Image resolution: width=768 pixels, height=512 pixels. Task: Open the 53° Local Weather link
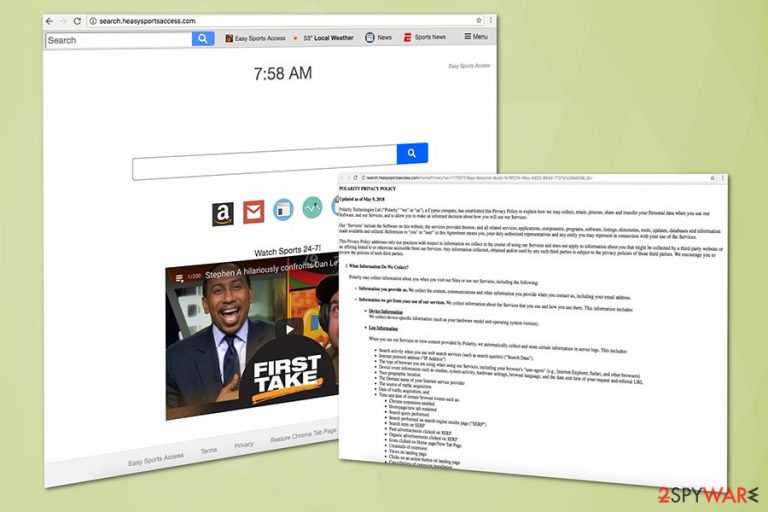(x=328, y=38)
